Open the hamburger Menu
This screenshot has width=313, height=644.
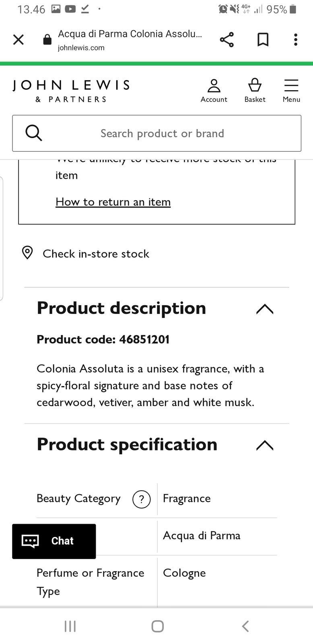(291, 91)
